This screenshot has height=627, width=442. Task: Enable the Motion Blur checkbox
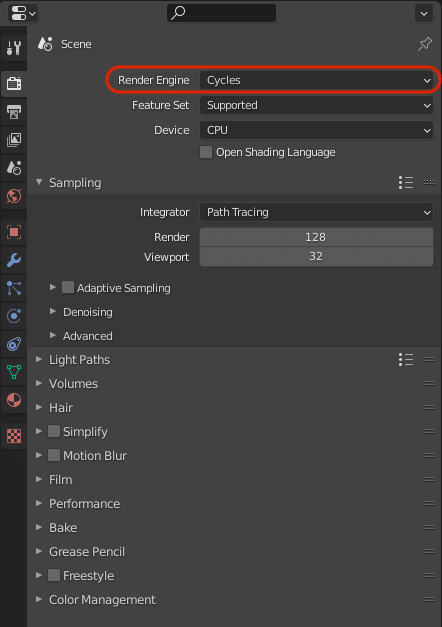tap(54, 455)
